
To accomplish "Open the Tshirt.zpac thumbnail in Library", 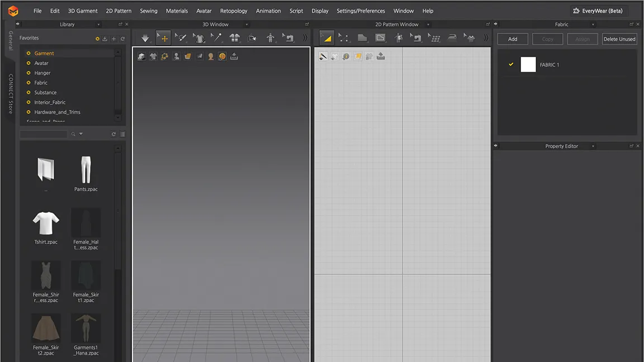I will (x=46, y=223).
